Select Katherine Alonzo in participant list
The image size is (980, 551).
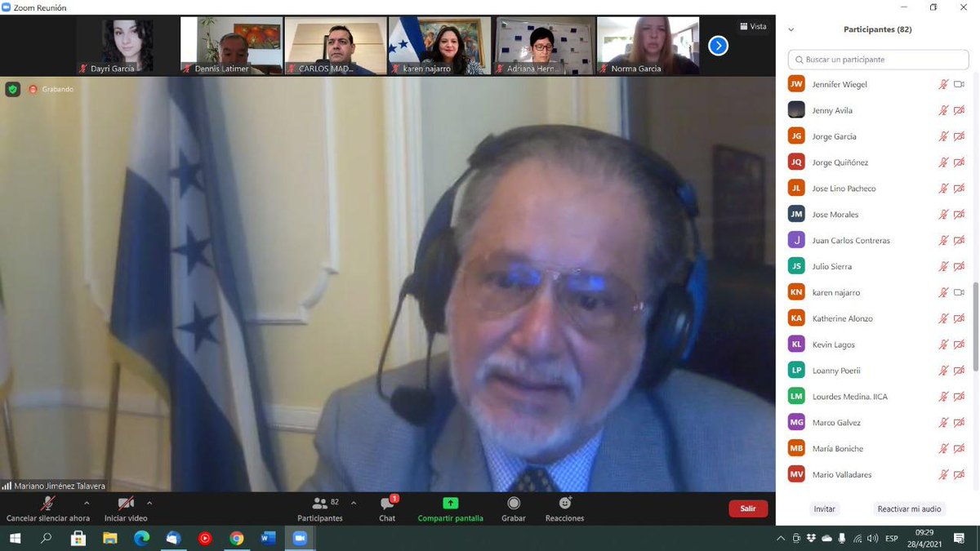point(878,318)
